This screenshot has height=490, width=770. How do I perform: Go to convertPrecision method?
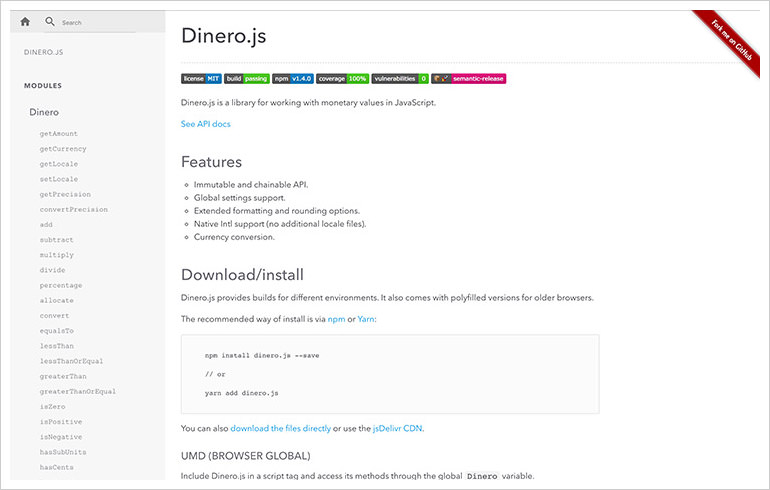(x=73, y=210)
